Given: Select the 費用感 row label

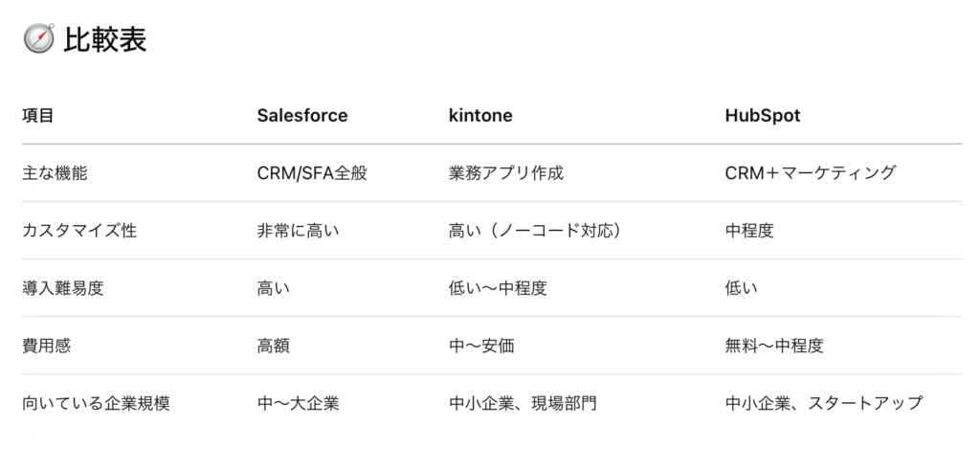Looking at the screenshot, I should click(x=46, y=346).
